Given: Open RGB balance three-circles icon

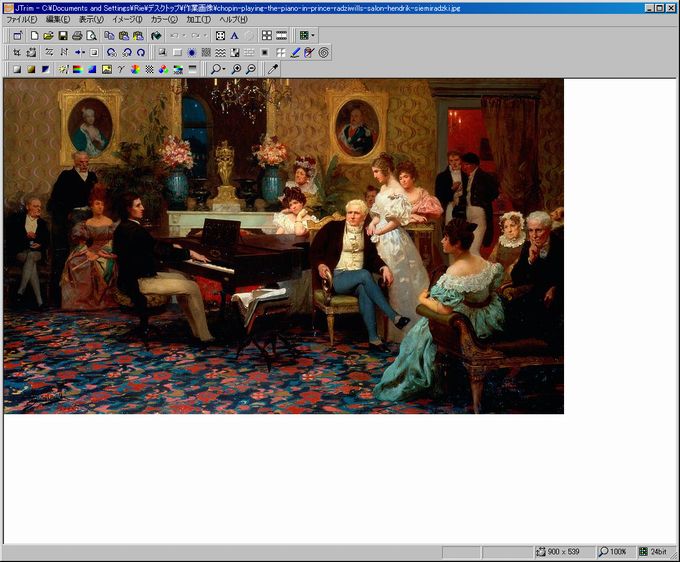Looking at the screenshot, I should tap(163, 69).
